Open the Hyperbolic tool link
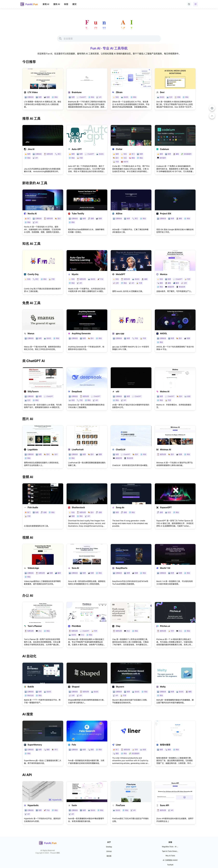Screen dimensions: 218x868 33,805
